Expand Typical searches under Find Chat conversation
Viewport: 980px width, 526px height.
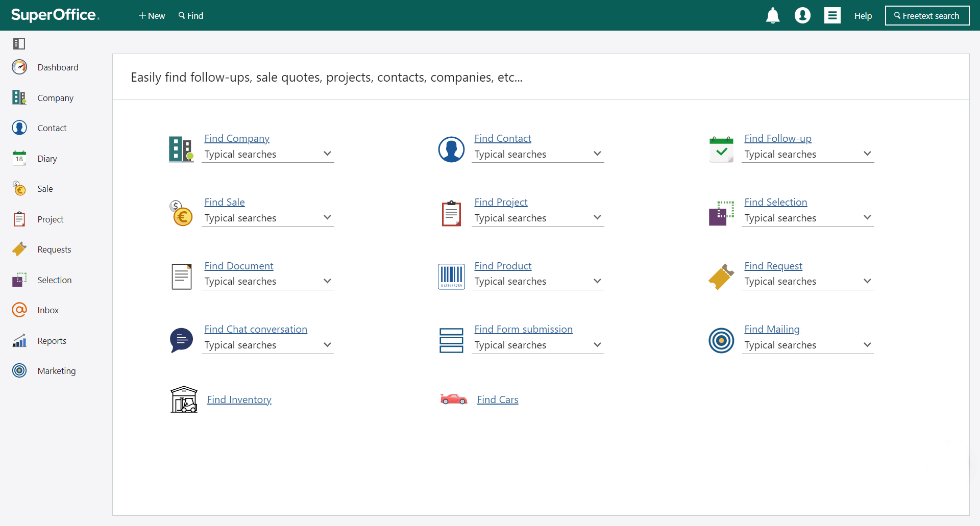click(268, 345)
